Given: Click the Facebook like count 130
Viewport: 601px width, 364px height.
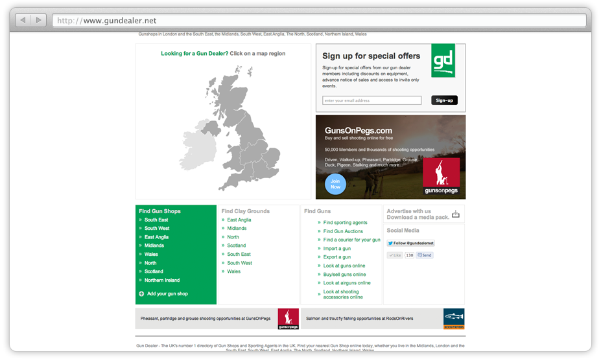Looking at the screenshot, I should 409,255.
